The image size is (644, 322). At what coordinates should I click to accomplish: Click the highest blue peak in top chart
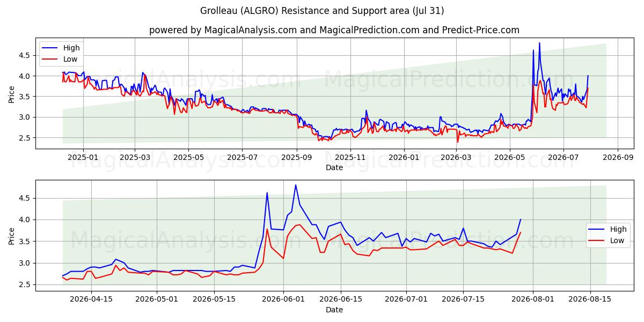click(539, 43)
